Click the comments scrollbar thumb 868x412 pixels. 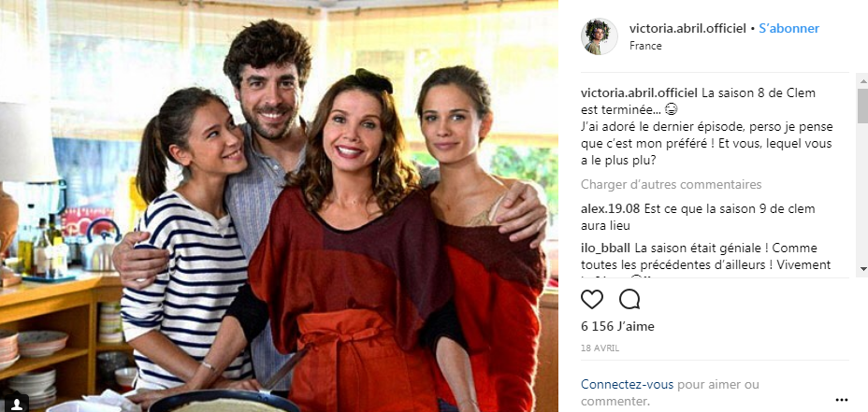click(862, 106)
